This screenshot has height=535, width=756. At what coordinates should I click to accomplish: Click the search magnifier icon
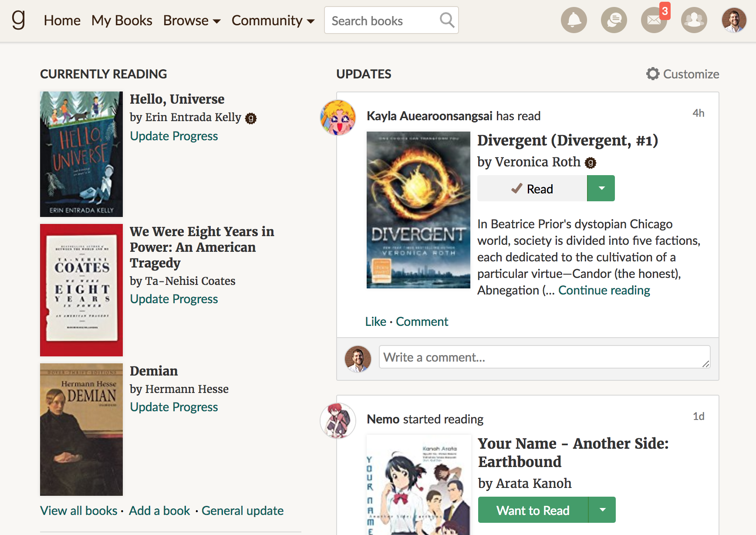[x=447, y=20]
